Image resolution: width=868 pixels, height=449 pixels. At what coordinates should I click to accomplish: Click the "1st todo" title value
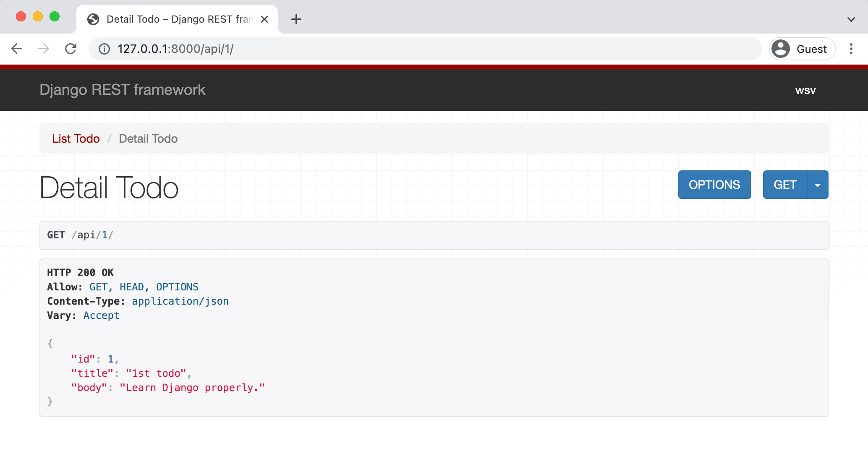pos(156,373)
